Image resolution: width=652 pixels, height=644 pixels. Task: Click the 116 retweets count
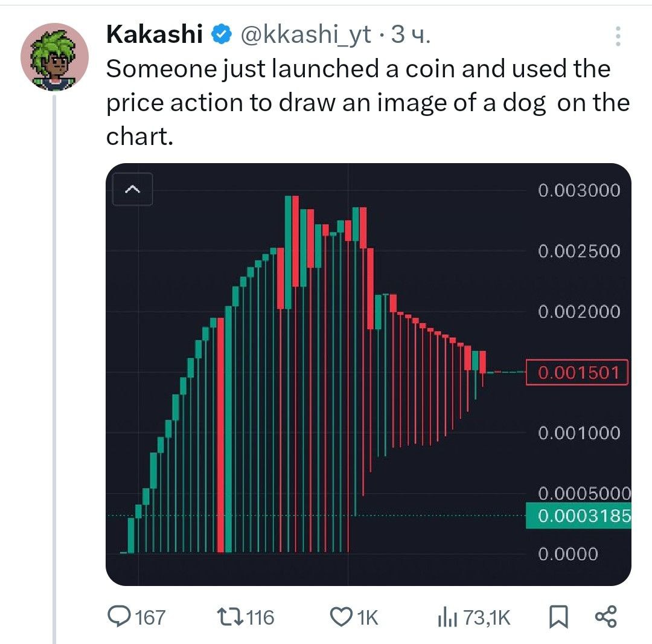[260, 617]
